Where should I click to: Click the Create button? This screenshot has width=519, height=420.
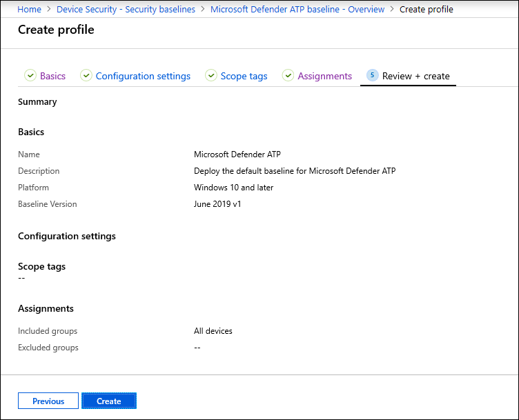(x=108, y=401)
